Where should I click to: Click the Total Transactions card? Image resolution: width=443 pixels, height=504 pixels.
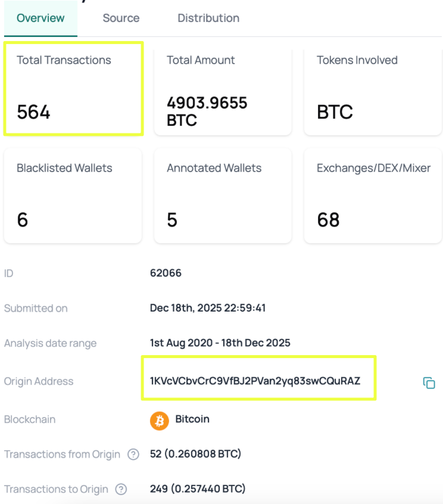(x=73, y=88)
